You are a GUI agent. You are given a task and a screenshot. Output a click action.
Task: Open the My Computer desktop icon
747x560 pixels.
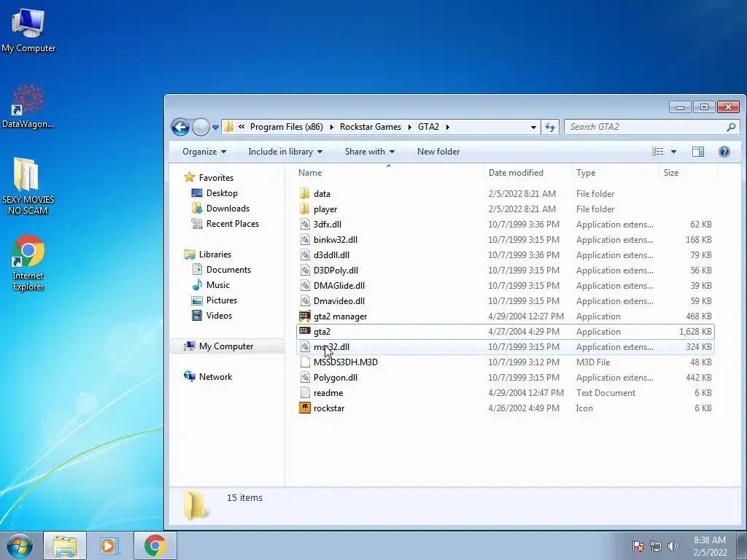28,30
